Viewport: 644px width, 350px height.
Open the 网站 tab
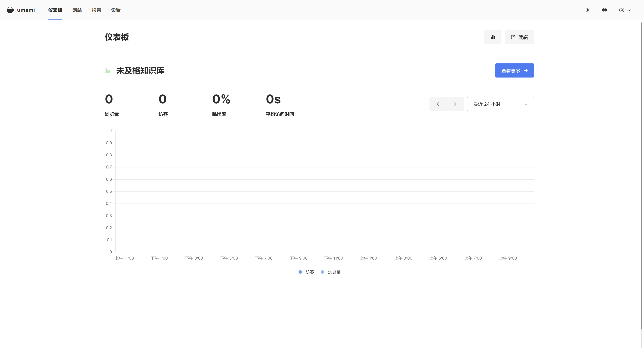pyautogui.click(x=77, y=10)
